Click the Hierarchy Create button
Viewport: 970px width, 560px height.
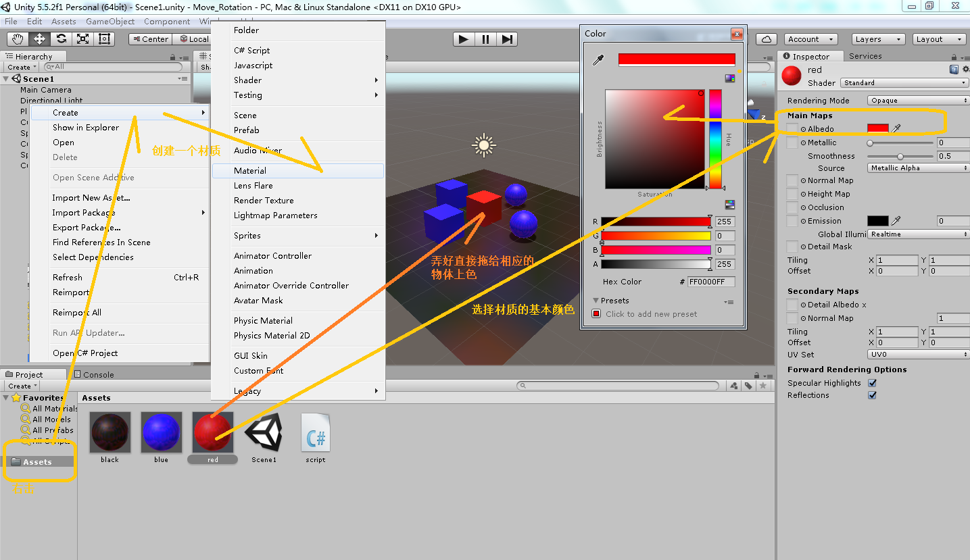(22, 67)
